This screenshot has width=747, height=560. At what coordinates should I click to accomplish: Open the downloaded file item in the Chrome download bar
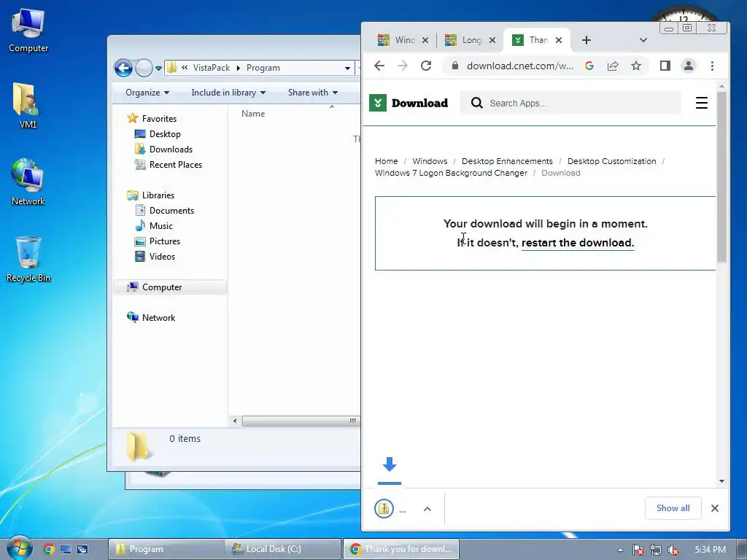tap(391, 508)
